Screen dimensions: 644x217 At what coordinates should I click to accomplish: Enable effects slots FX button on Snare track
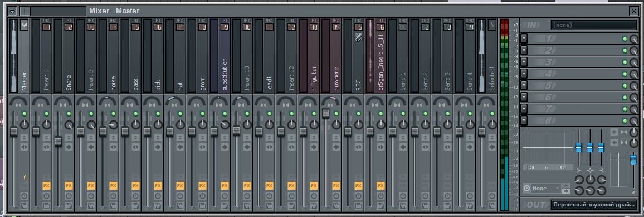tap(69, 186)
